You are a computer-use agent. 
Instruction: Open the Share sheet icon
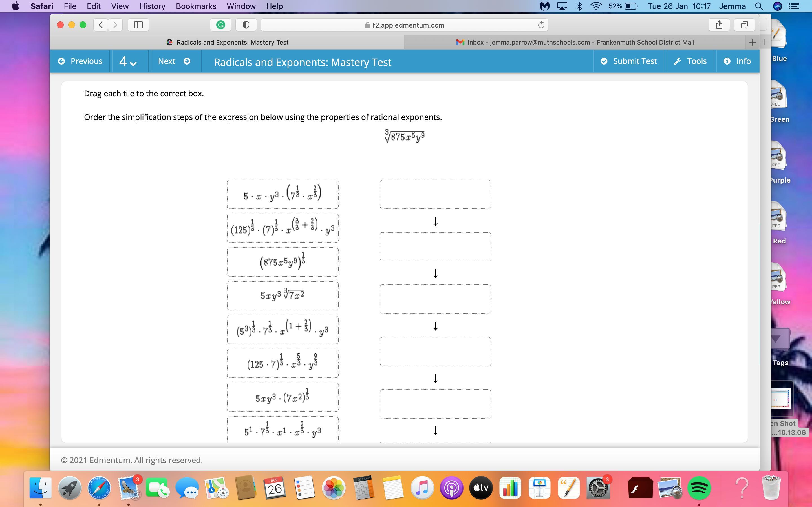719,25
